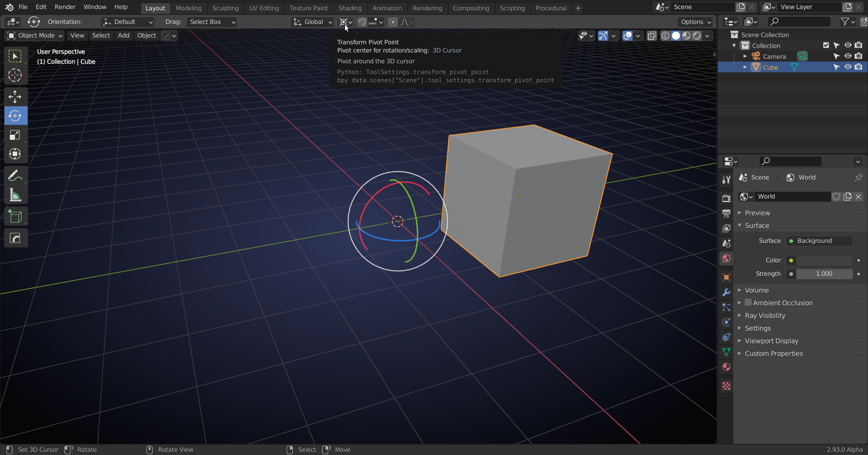
Task: Open the Object Data mesh tab
Action: (726, 352)
